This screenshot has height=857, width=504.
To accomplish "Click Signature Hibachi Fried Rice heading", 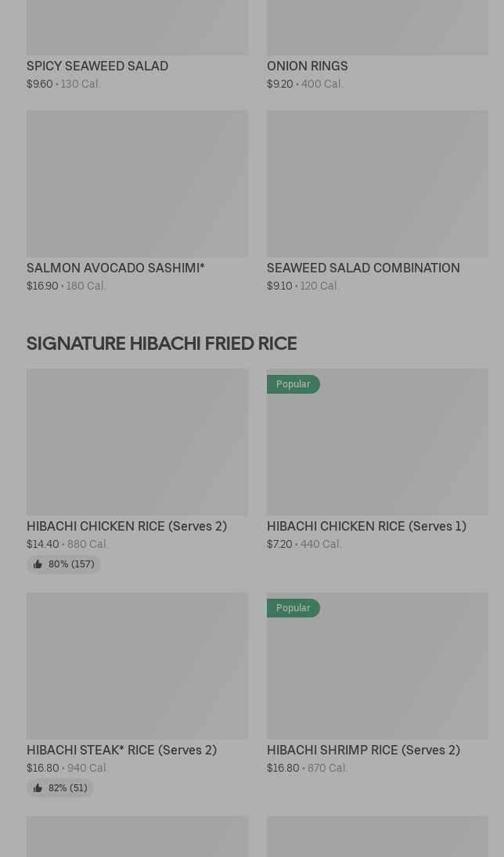I will (x=161, y=344).
